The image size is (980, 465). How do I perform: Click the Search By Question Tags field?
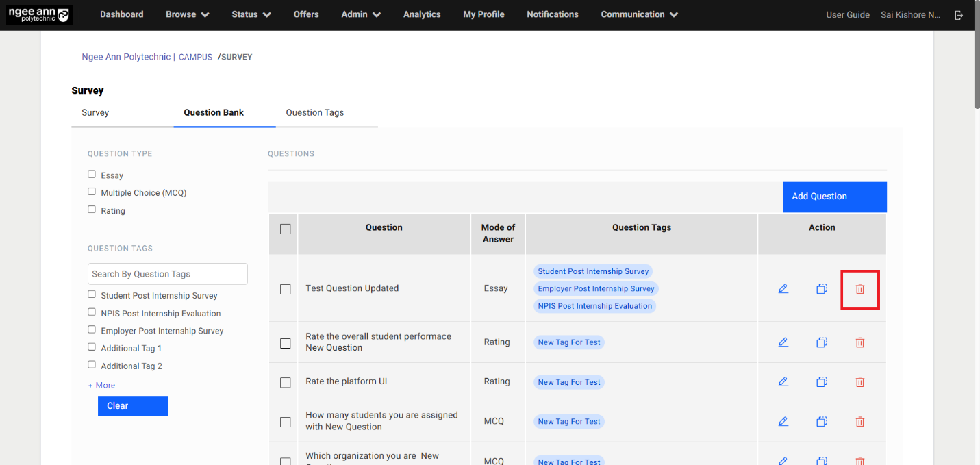(168, 274)
